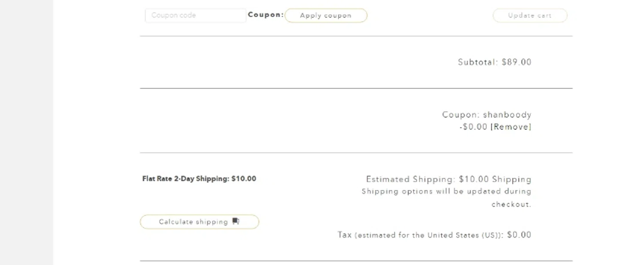Remove the shanboody coupon

pos(511,127)
